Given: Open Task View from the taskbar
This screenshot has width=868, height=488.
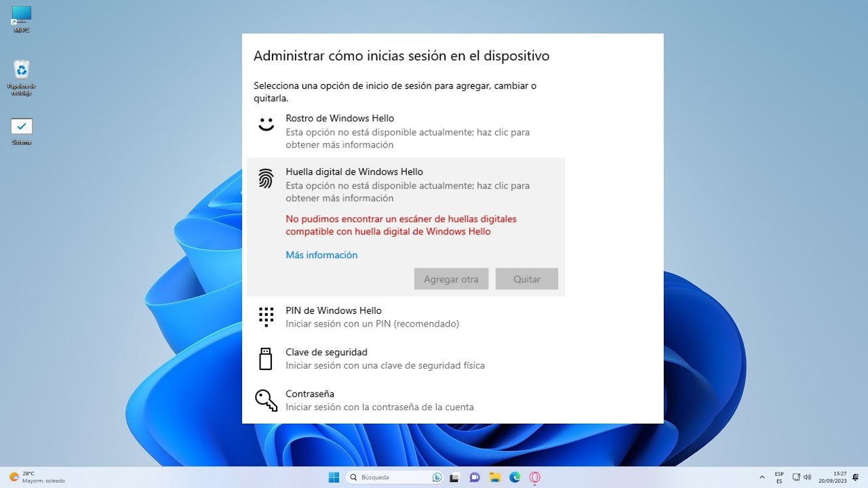Looking at the screenshot, I should (x=454, y=477).
